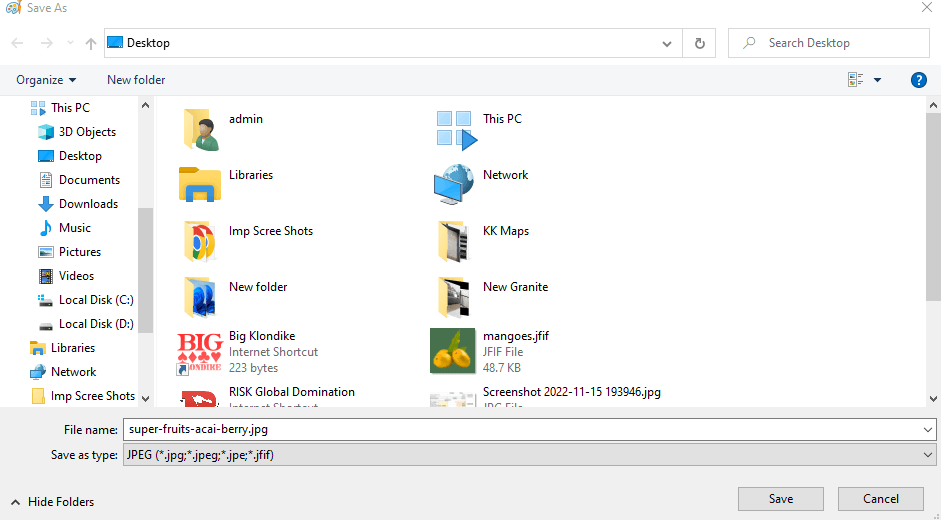Open the Save as type dropdown

(x=529, y=455)
